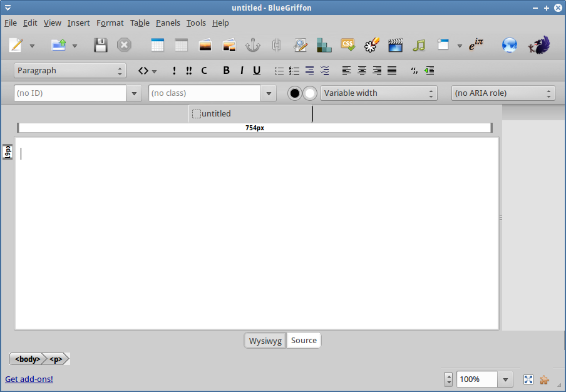Open the Paragraph format dropdown

(x=70, y=70)
